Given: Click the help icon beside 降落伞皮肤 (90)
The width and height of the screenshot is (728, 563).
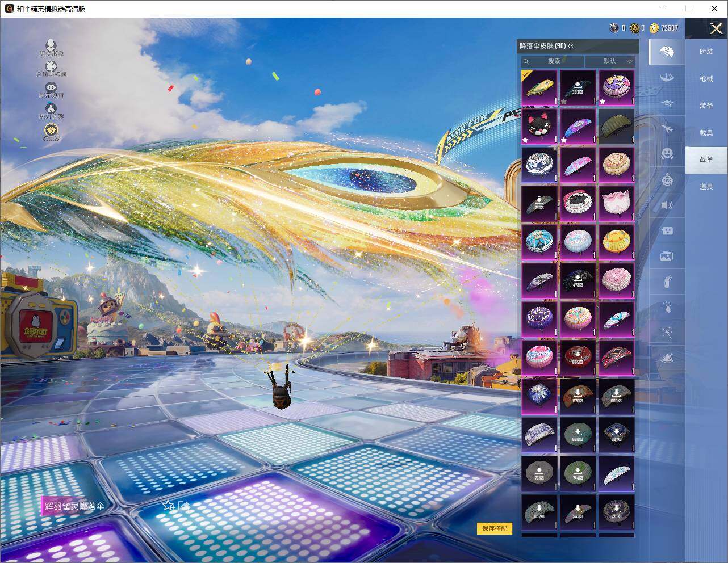Looking at the screenshot, I should coord(571,46).
